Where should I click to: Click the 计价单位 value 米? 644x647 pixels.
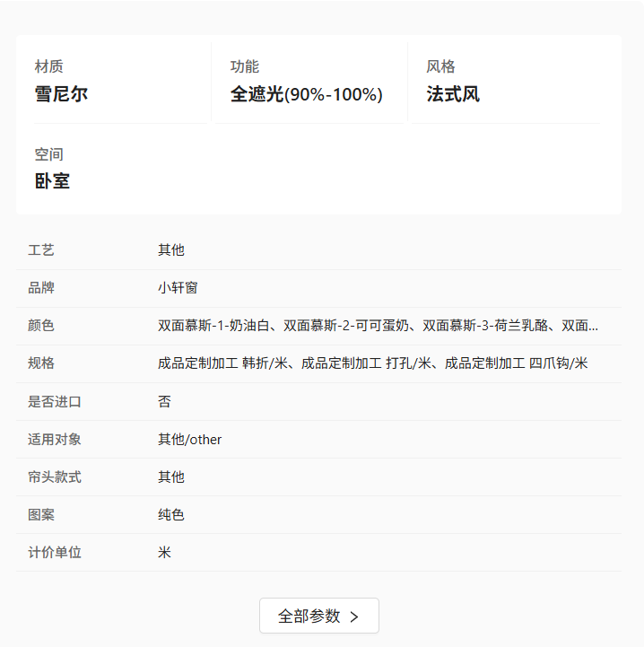(164, 553)
